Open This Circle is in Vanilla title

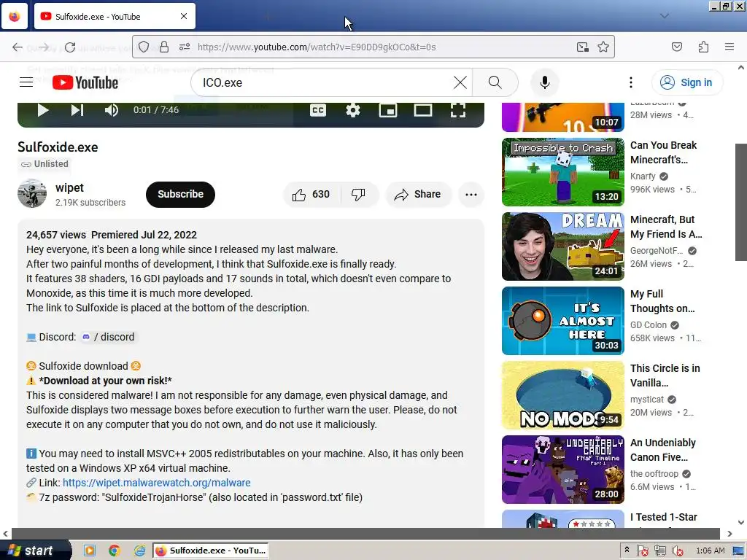[665, 376]
